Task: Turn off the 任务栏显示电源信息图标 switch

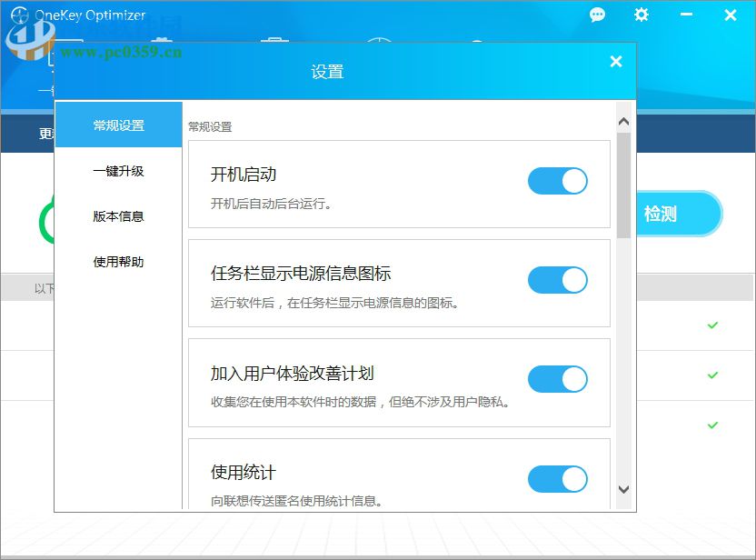Action: tap(557, 280)
